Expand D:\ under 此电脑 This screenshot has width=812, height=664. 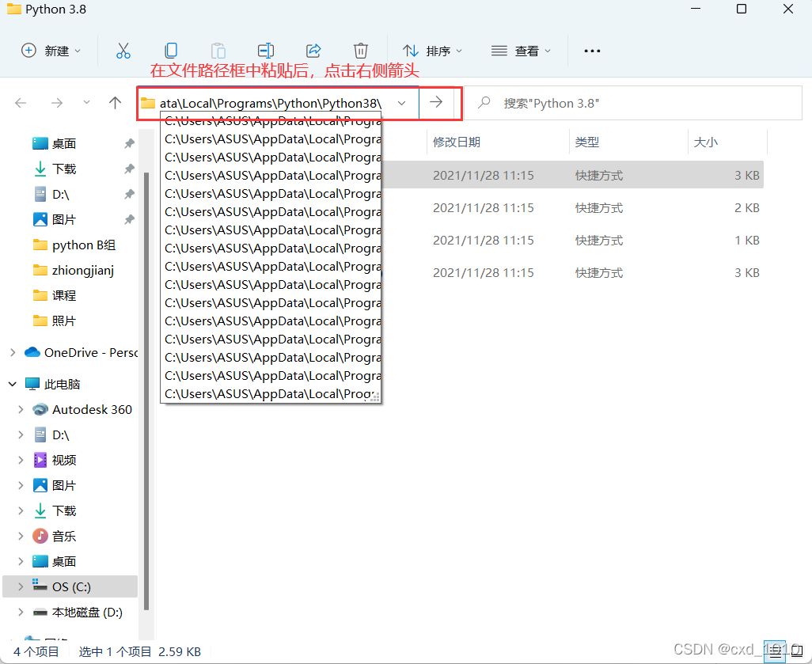coord(21,434)
